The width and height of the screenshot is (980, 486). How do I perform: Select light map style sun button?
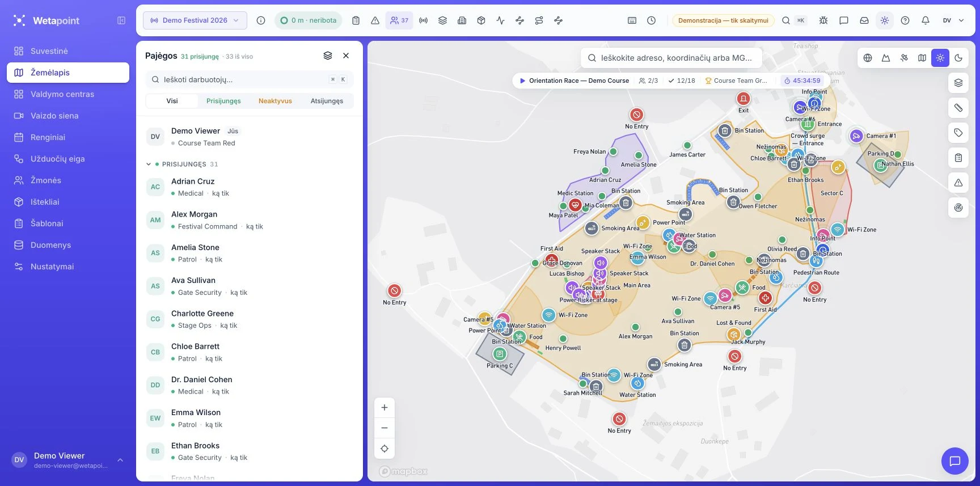(x=940, y=58)
